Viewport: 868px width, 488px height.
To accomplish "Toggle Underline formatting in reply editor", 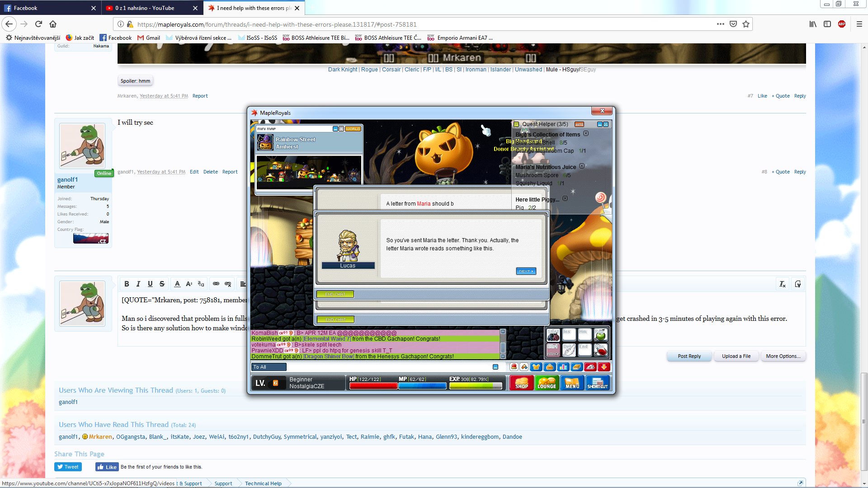I will point(150,284).
